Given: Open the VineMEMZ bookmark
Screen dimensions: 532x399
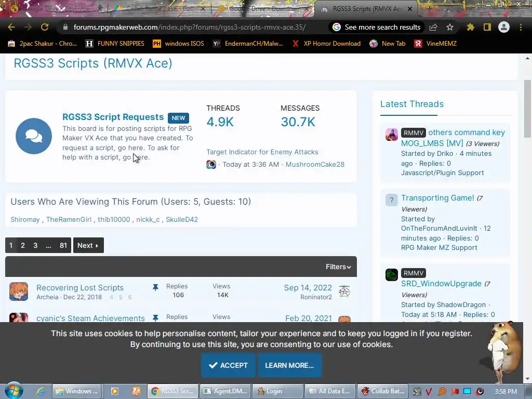Looking at the screenshot, I should coord(435,44).
